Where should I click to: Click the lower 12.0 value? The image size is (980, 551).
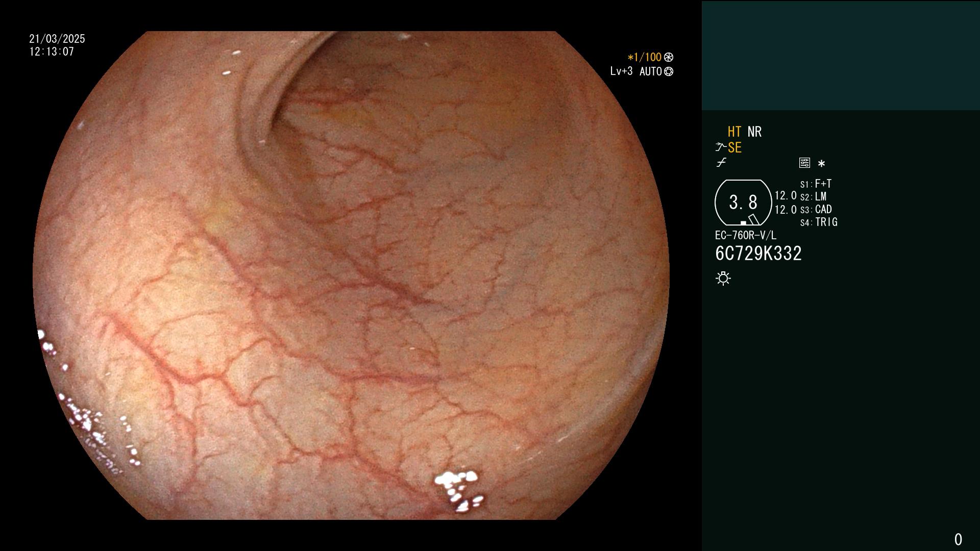pos(786,210)
